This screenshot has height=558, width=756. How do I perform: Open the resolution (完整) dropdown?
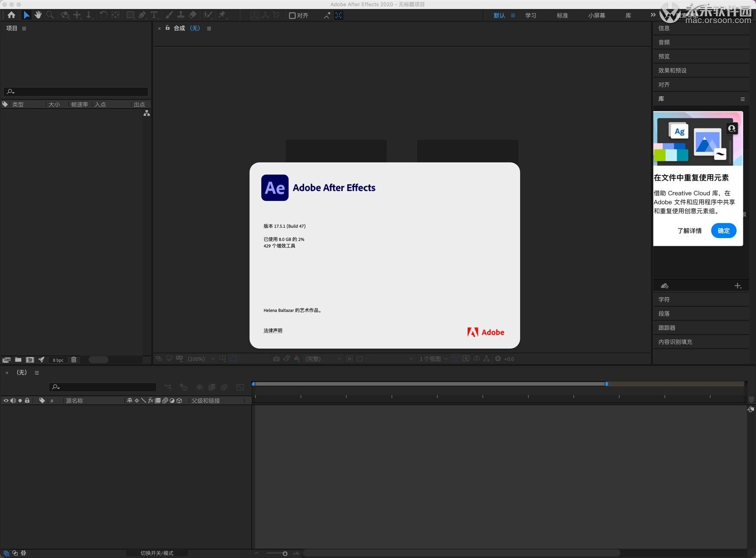323,359
